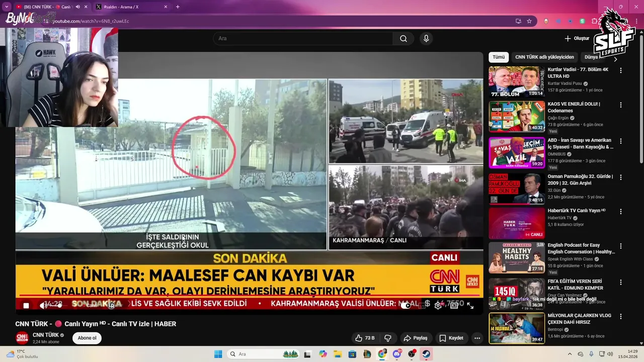The width and height of the screenshot is (644, 362).
Task: Show hidden system tray icons chevron
Action: click(570, 354)
